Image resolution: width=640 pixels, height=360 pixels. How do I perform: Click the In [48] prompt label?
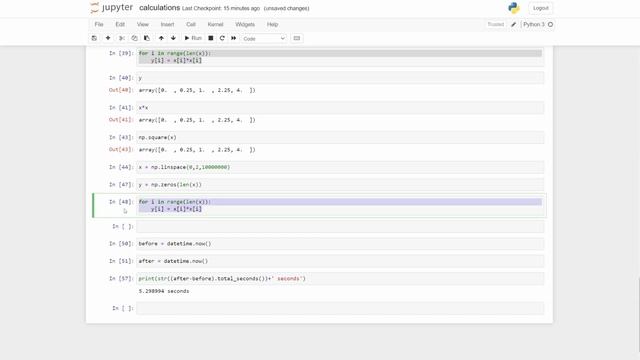[121, 202]
